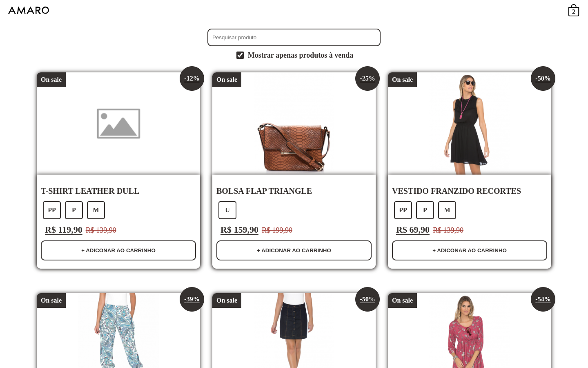The image size is (588, 368).
Task: Click the -12% discount badge
Action: pyautogui.click(x=192, y=79)
